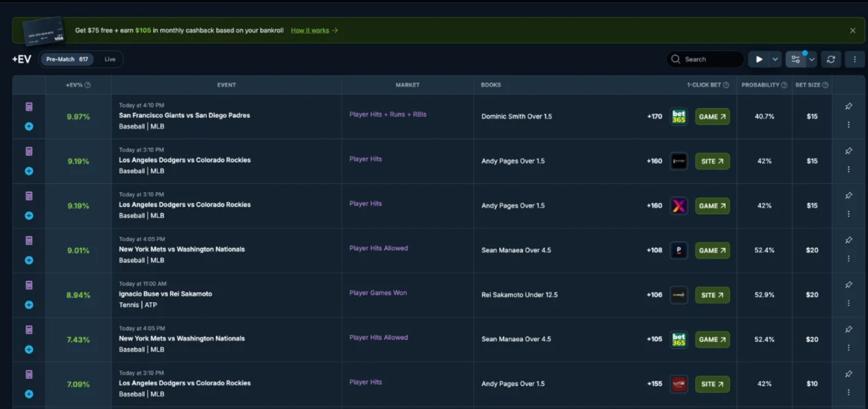Click the credit card image in banner
This screenshot has width=868, height=409.
pos(44,31)
